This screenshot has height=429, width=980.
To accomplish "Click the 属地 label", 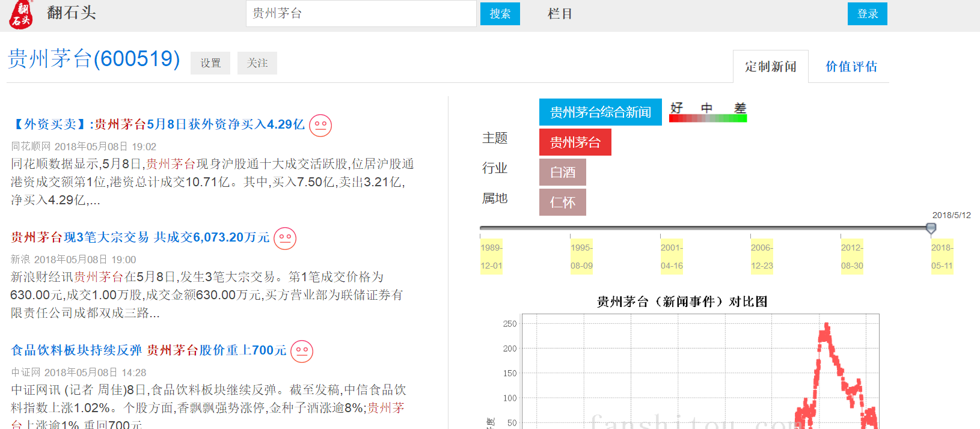I will (x=495, y=198).
